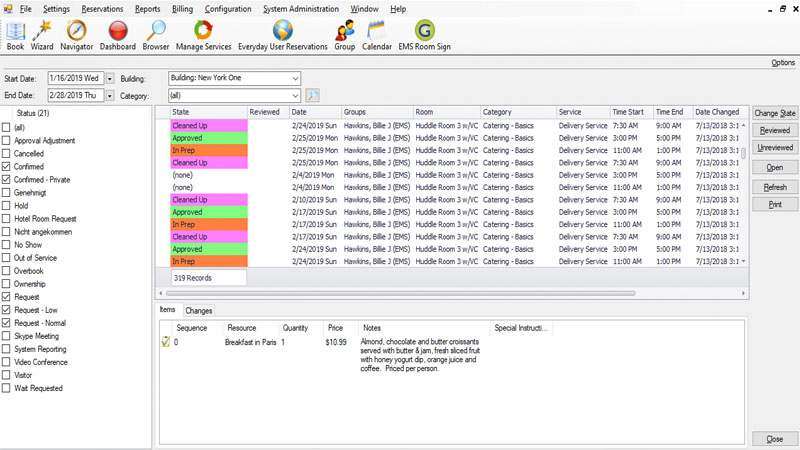Open the Dashboard red icon
This screenshot has width=800, height=450.
pyautogui.click(x=118, y=35)
